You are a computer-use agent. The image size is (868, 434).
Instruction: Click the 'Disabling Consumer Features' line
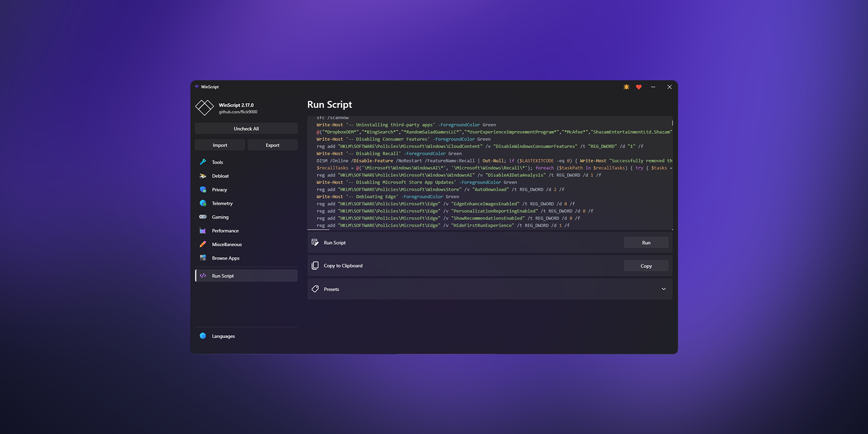[404, 139]
